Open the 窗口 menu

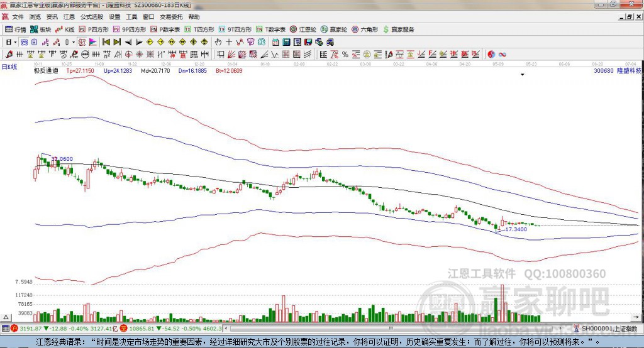pos(148,17)
